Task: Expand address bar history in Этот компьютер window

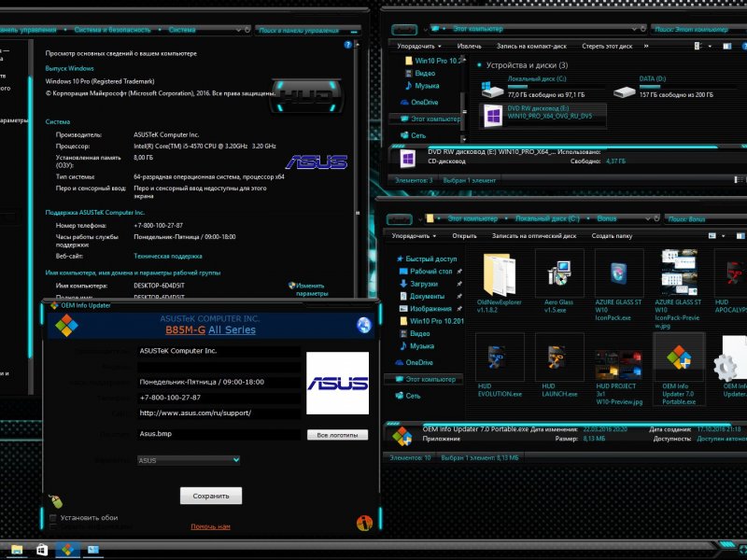Action: pyautogui.click(x=634, y=29)
